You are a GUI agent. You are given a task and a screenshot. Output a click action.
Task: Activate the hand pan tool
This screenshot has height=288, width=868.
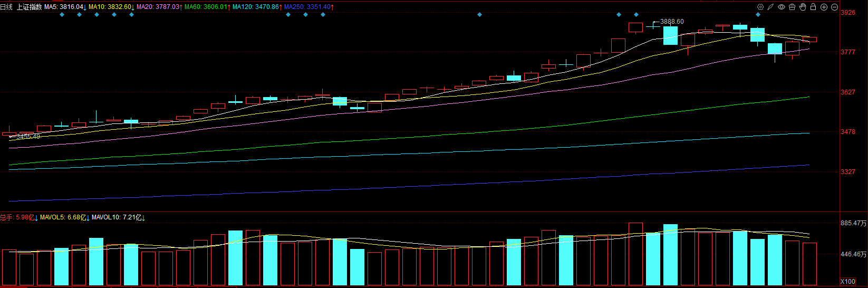pos(803,7)
